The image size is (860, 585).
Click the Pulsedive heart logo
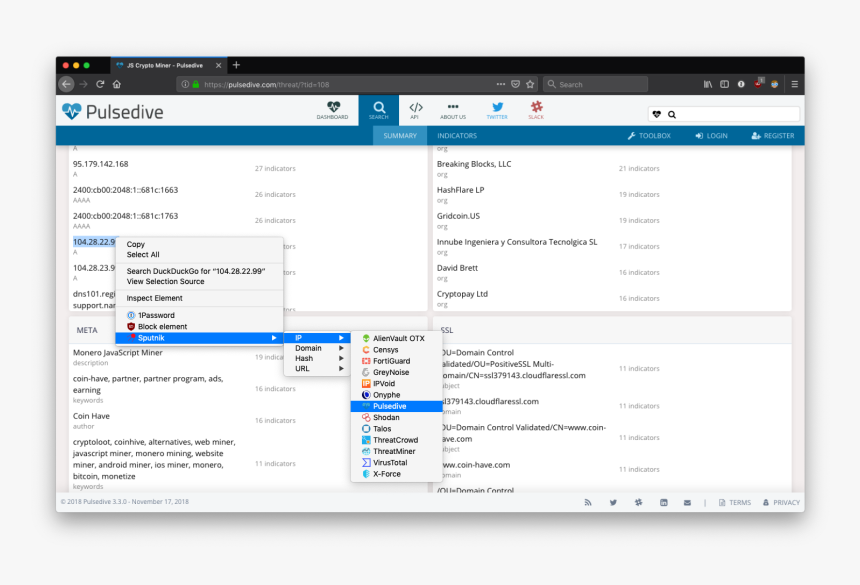(71, 111)
